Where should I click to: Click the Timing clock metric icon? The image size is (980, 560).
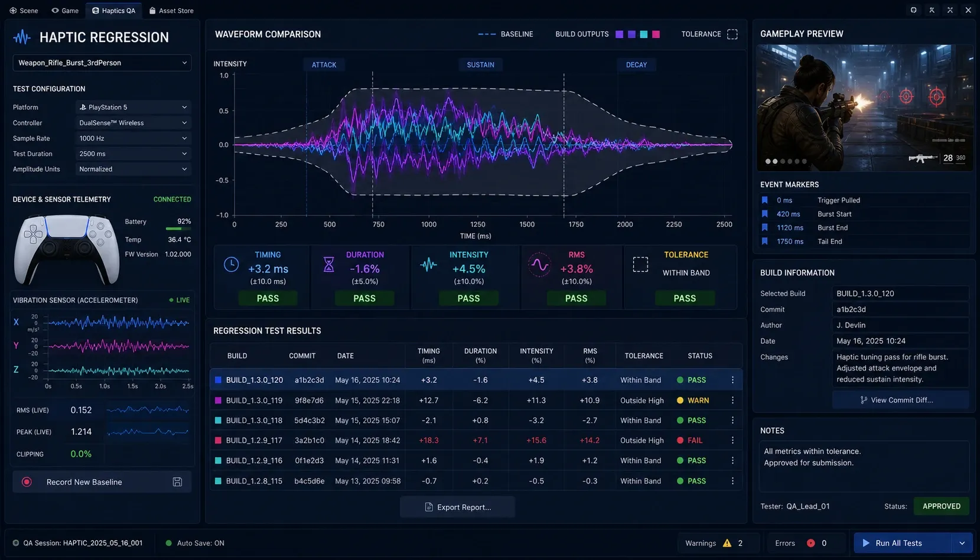[x=232, y=265]
